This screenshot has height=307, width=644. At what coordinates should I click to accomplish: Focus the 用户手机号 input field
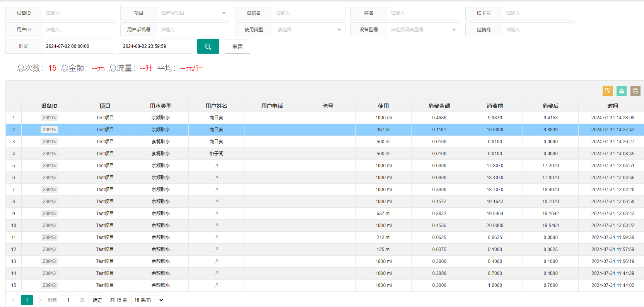coord(193,30)
